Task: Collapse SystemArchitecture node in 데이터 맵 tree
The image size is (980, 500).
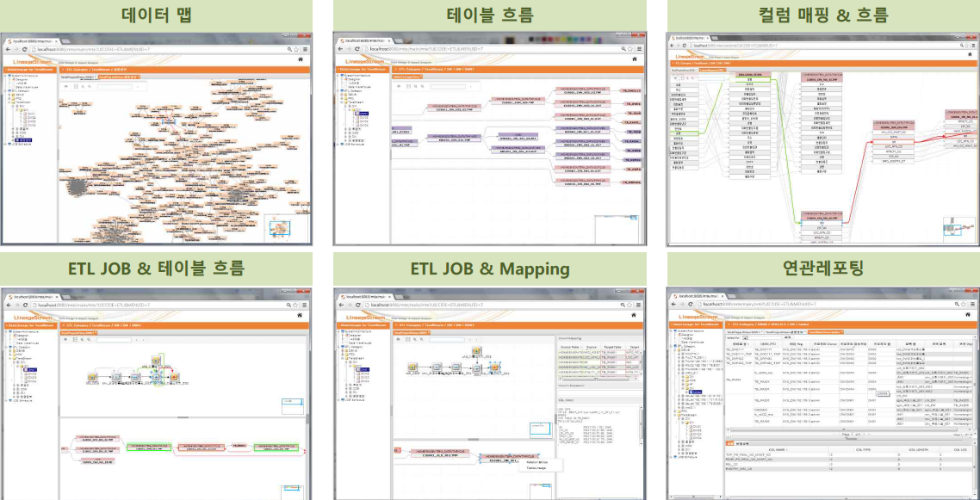Action: pos(5,76)
